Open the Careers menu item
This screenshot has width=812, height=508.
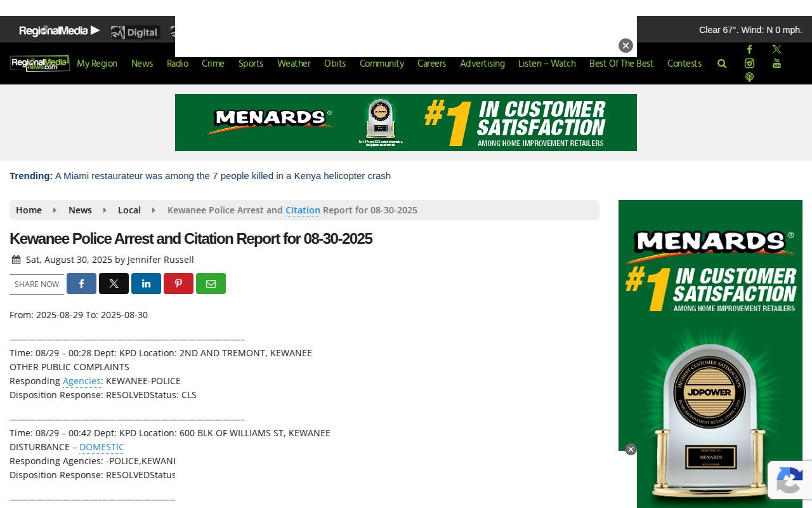[x=431, y=63]
